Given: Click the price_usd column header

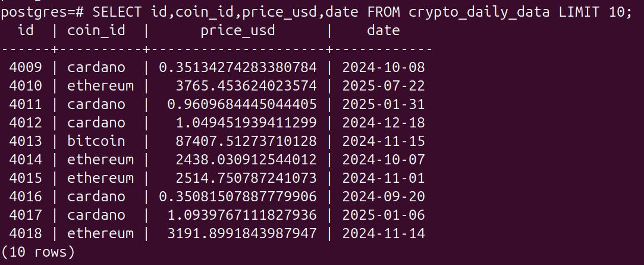Looking at the screenshot, I should [x=238, y=30].
